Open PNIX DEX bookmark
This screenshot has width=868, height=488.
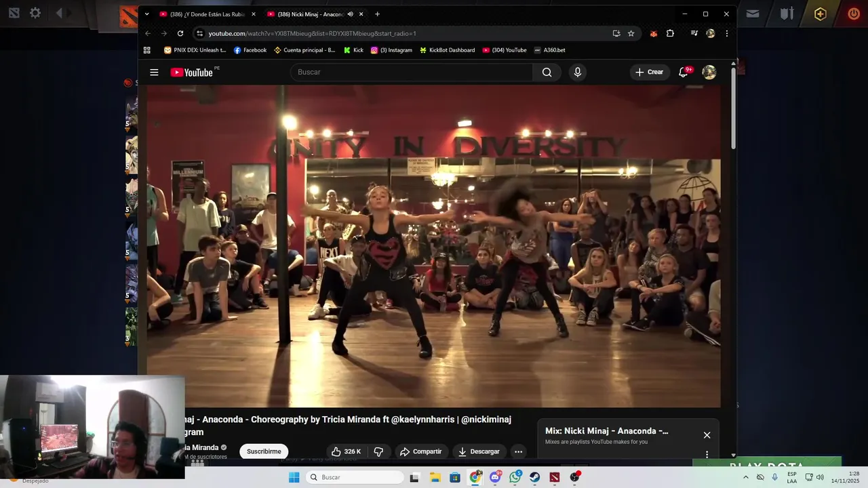[x=195, y=50]
